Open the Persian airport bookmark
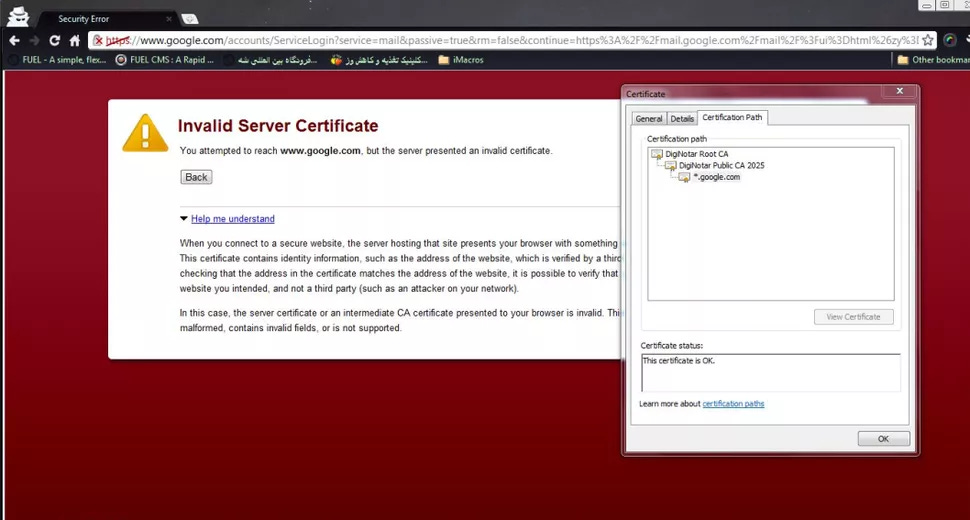This screenshot has height=520, width=970. [x=271, y=60]
